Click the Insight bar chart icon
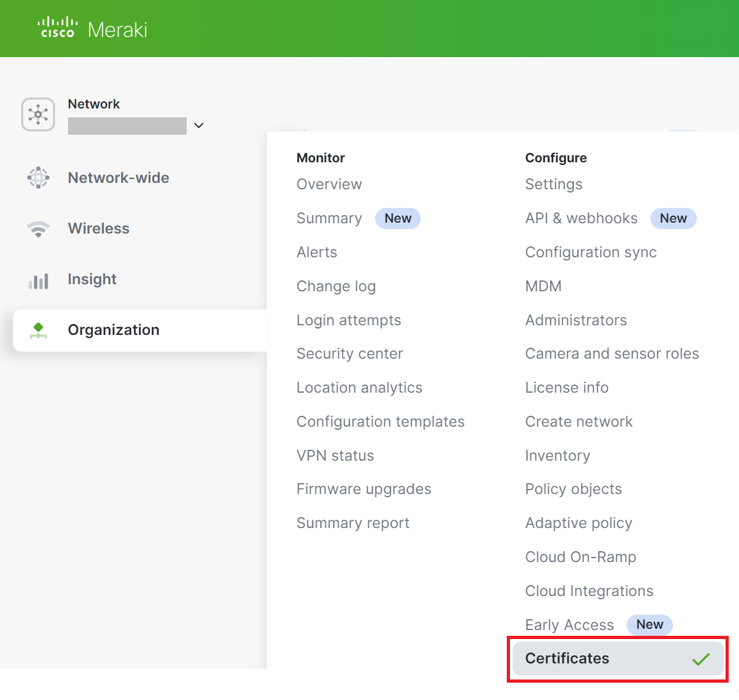739x700 pixels. 38,280
